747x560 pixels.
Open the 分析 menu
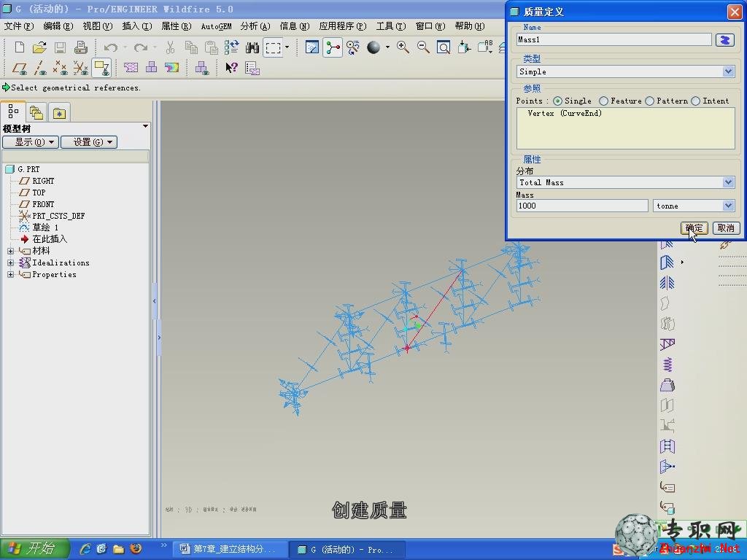(255, 26)
